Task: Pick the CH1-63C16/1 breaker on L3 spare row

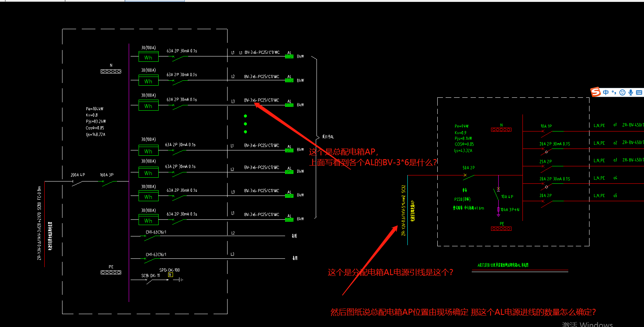Action: click(x=156, y=255)
